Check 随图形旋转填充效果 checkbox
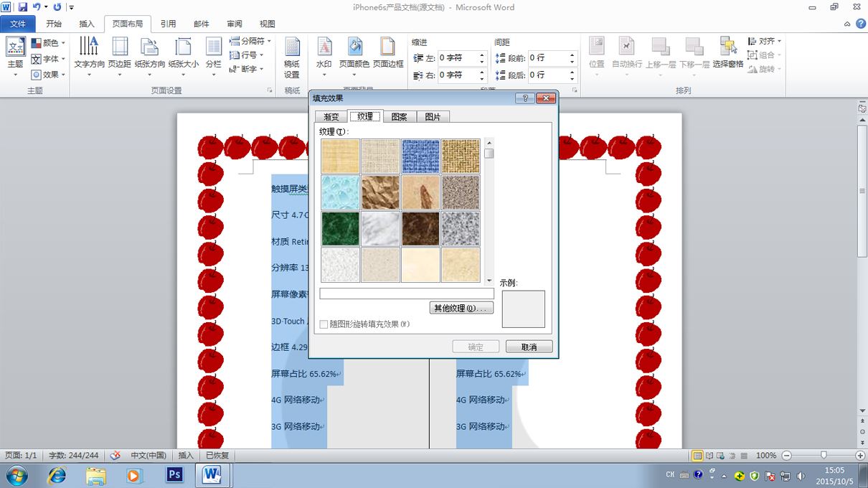Image resolution: width=868 pixels, height=488 pixels. (x=324, y=324)
